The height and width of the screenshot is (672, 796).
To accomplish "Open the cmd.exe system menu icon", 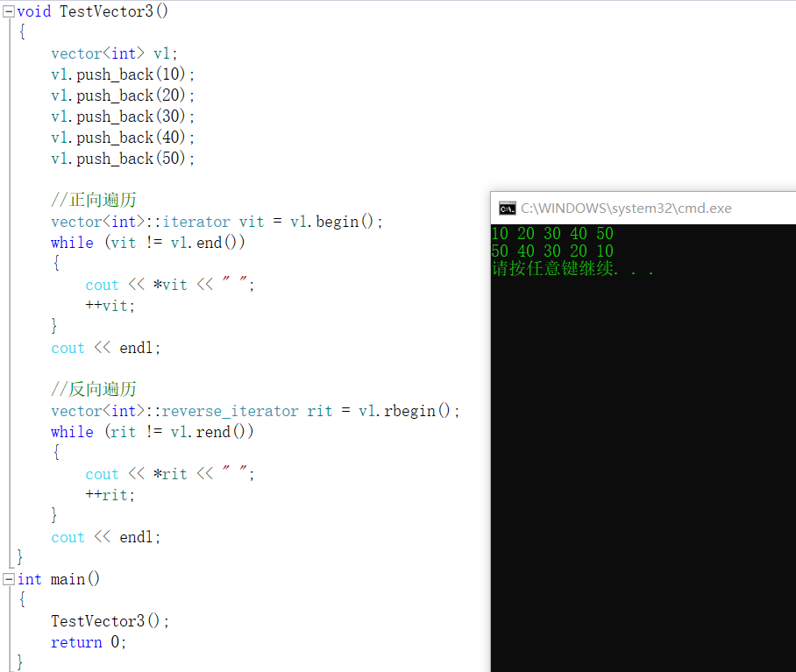I will 507,208.
